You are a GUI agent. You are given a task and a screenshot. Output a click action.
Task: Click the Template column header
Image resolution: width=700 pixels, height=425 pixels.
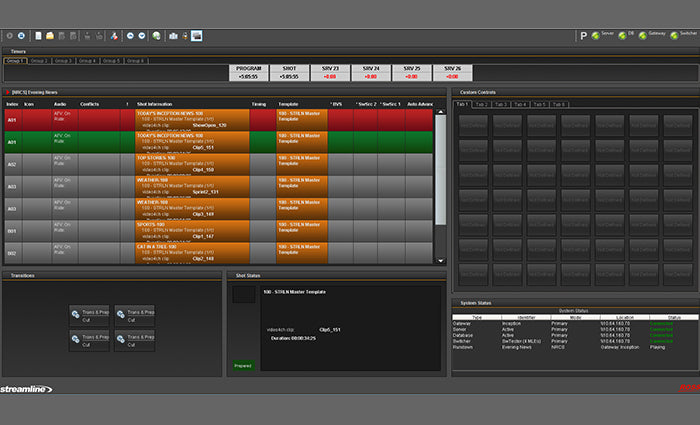[288, 103]
